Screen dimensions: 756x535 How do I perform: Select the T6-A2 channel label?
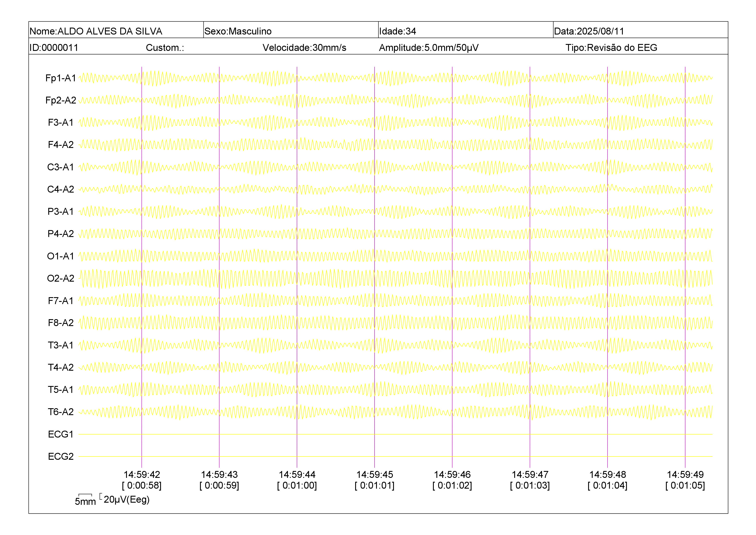[x=61, y=412]
